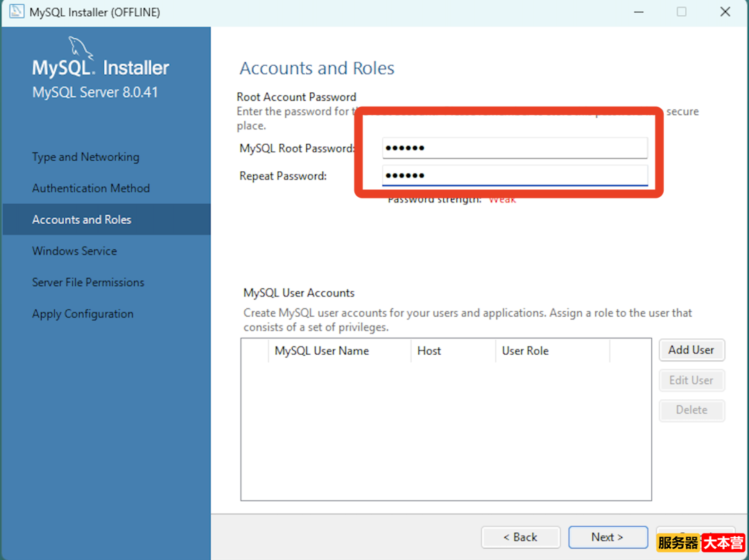Close the MySQL Installer window
This screenshot has width=749, height=560.
point(725,12)
